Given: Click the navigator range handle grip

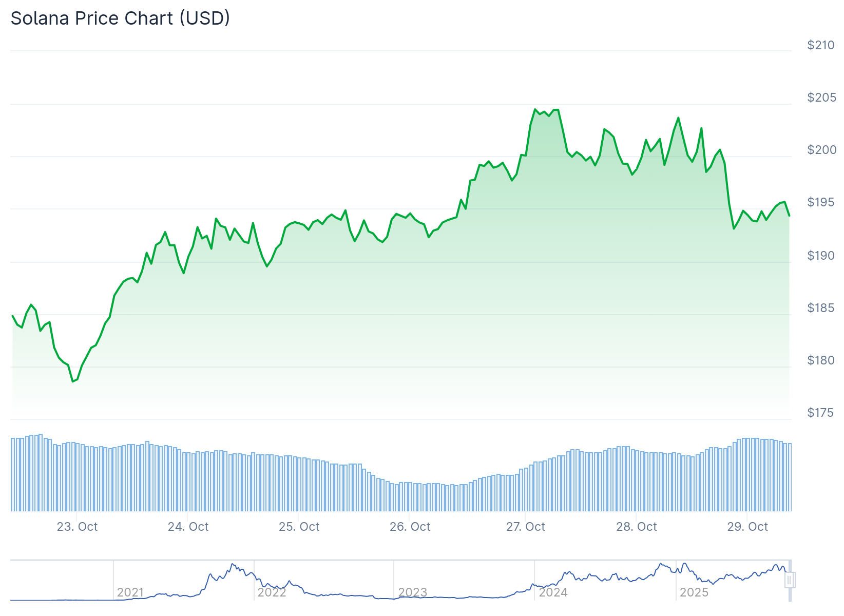Looking at the screenshot, I should tap(790, 580).
